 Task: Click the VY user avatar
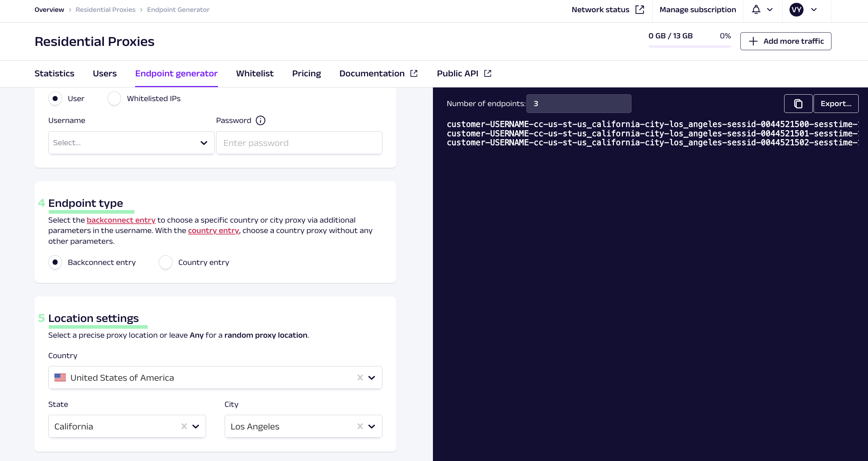[796, 10]
